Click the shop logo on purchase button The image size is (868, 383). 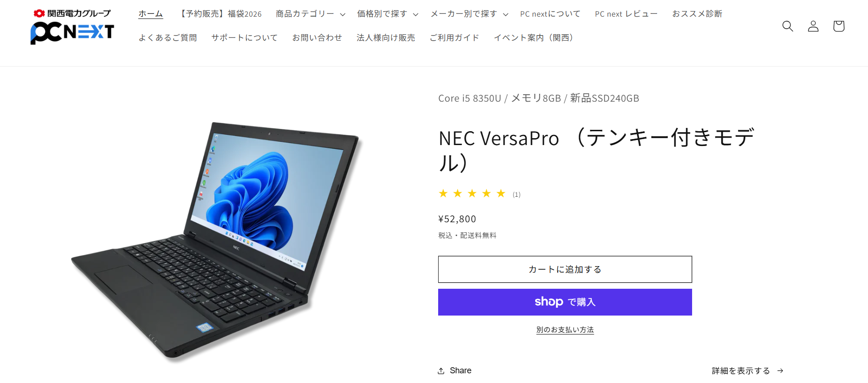tap(549, 302)
